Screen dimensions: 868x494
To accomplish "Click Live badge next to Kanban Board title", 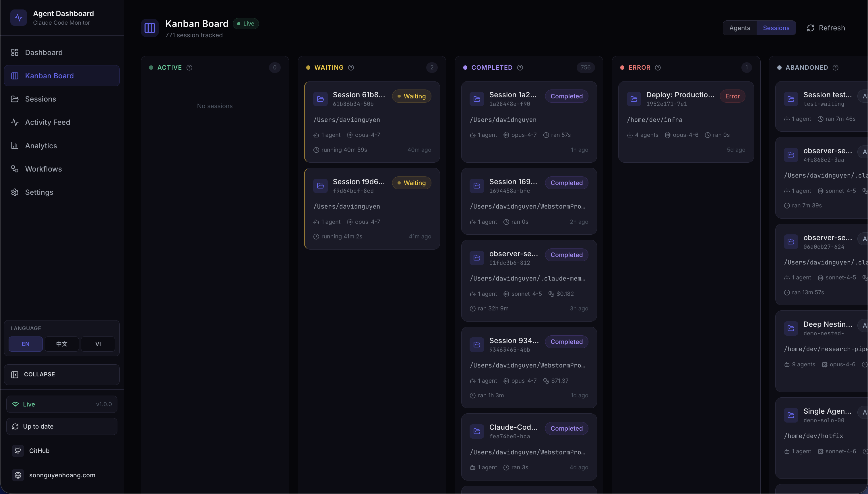I will tap(246, 24).
